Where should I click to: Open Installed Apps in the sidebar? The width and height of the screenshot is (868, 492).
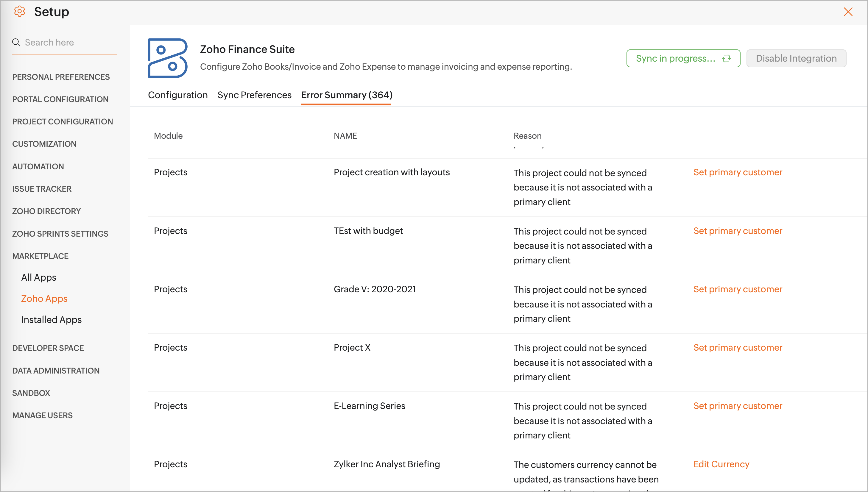(52, 320)
